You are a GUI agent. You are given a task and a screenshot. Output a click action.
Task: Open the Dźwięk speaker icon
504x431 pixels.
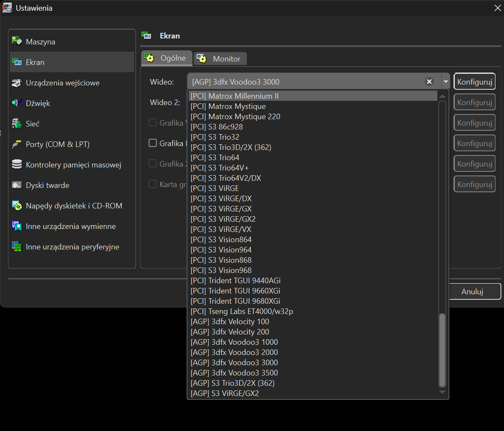[x=17, y=103]
